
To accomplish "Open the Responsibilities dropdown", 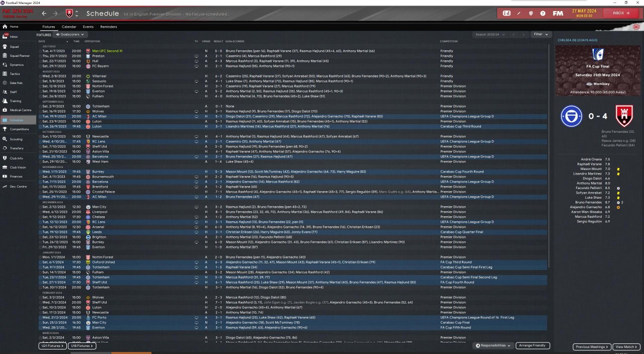I will (x=493, y=346).
